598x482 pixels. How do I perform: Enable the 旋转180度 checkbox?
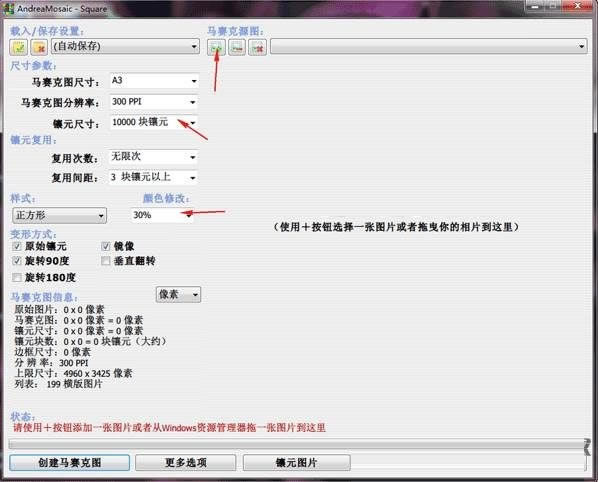tap(16, 277)
